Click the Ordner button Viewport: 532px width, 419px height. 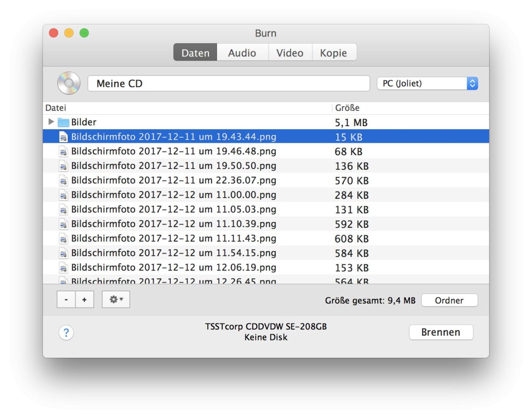(449, 300)
